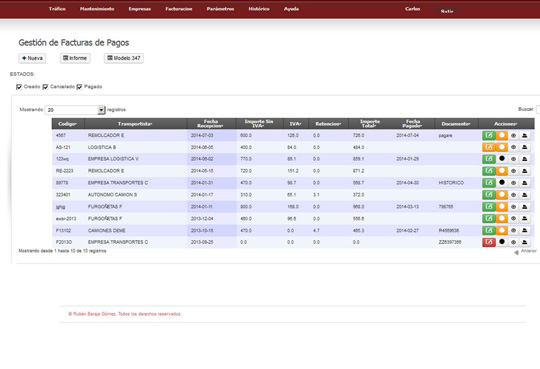The height and width of the screenshot is (369, 540).
Task: Edit invoice F13102 via its green pencil icon
Action: coord(489,230)
